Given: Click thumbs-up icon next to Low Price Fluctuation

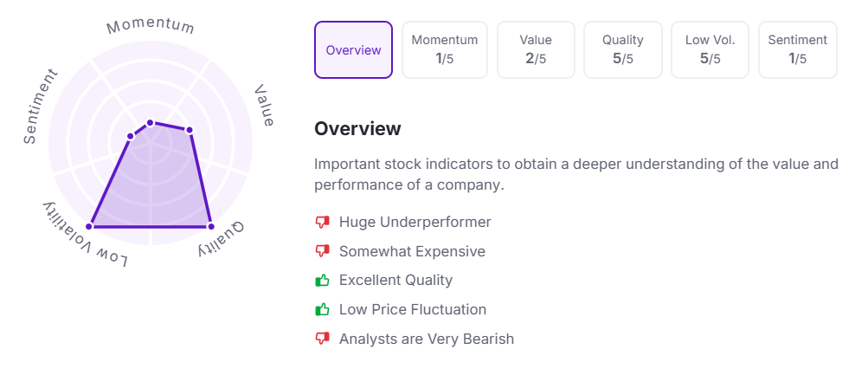Looking at the screenshot, I should click(x=323, y=309).
